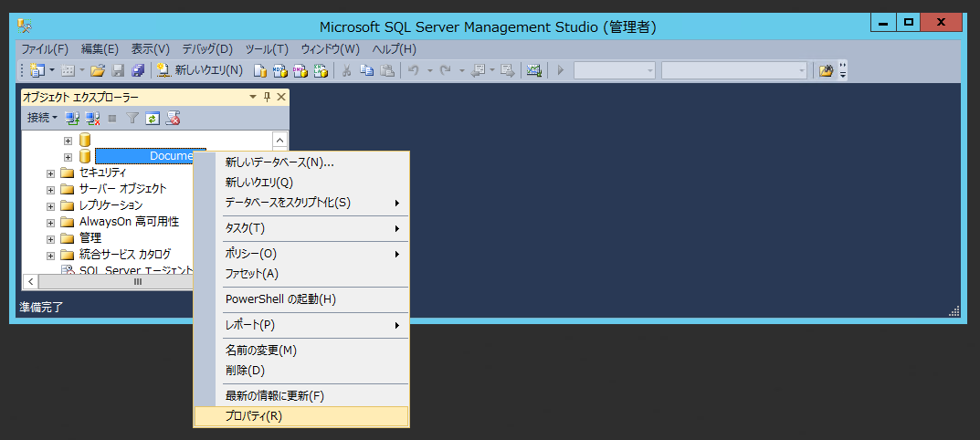This screenshot has height=440, width=980.
Task: Click the Paste clipboard icon
Action: (387, 70)
